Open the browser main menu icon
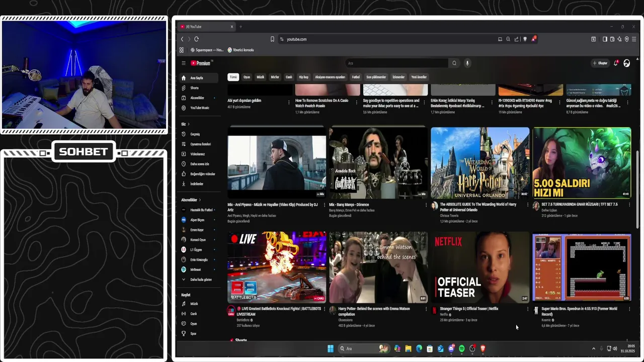The image size is (644, 362). (x=634, y=39)
